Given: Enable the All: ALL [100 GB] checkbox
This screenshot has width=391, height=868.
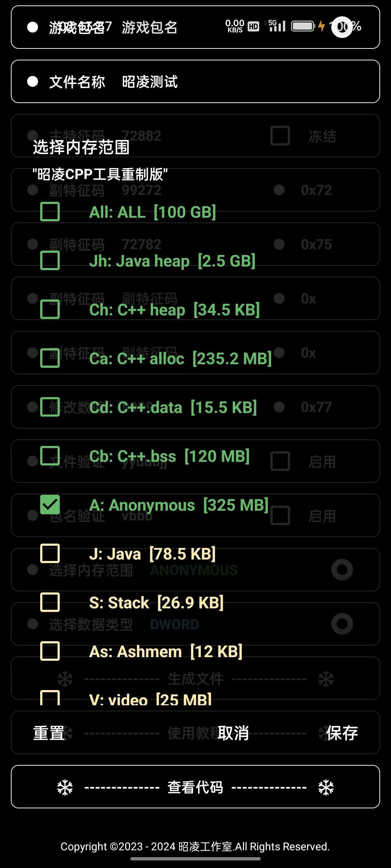Looking at the screenshot, I should tap(50, 212).
